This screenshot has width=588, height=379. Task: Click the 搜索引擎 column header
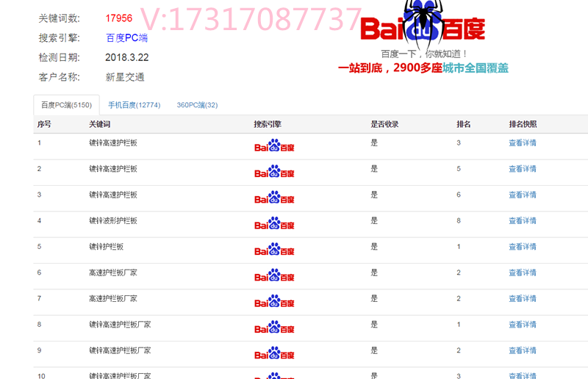pyautogui.click(x=268, y=124)
